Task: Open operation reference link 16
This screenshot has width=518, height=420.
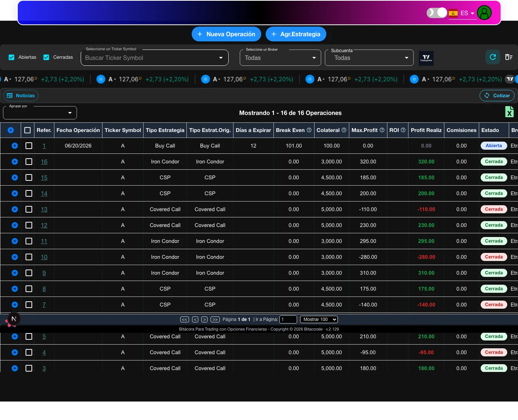Action: [44, 162]
